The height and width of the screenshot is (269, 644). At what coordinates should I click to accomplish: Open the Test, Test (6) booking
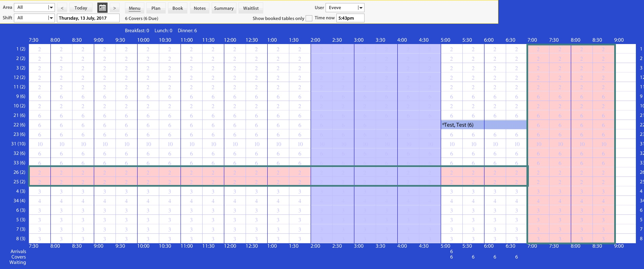tap(484, 125)
